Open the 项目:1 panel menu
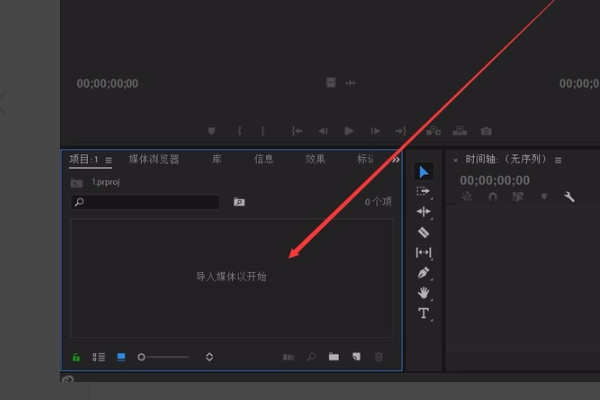 [x=109, y=160]
